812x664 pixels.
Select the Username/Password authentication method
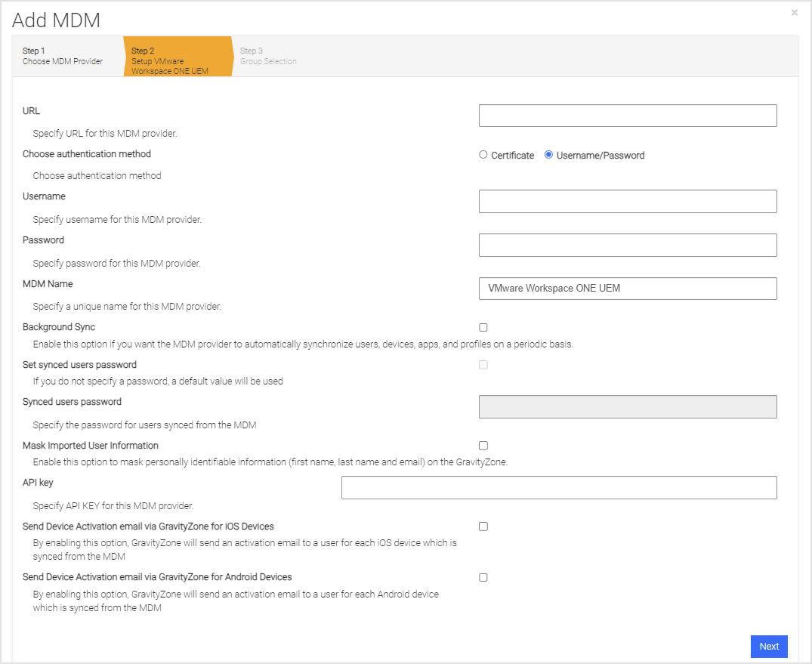[548, 155]
